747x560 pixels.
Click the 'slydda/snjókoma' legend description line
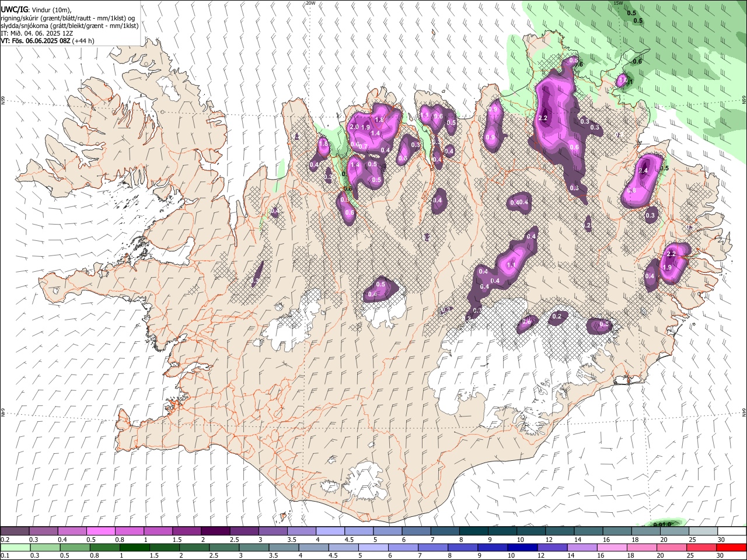coord(69,26)
